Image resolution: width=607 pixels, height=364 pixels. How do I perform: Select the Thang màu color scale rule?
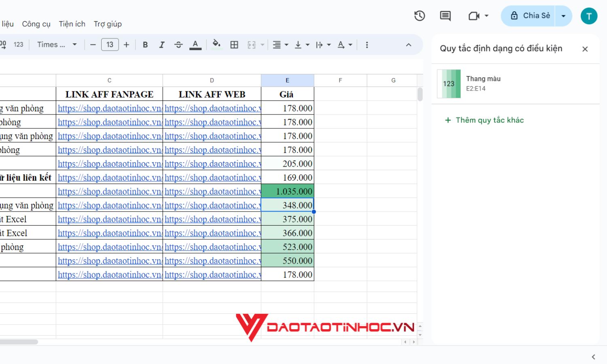tap(484, 83)
